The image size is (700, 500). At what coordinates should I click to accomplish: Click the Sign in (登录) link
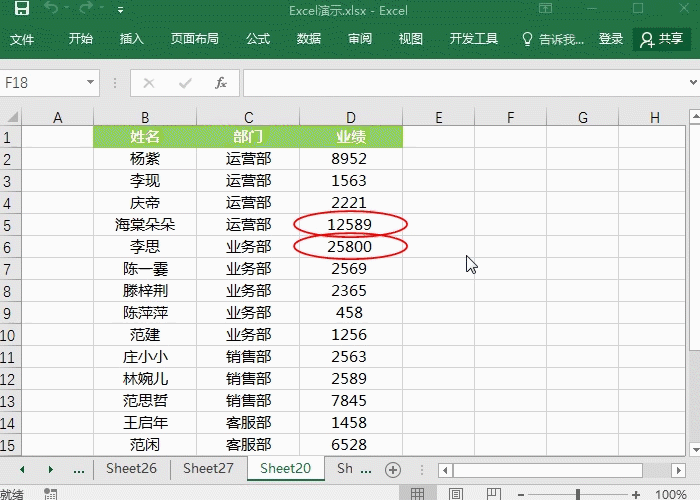pyautogui.click(x=611, y=39)
